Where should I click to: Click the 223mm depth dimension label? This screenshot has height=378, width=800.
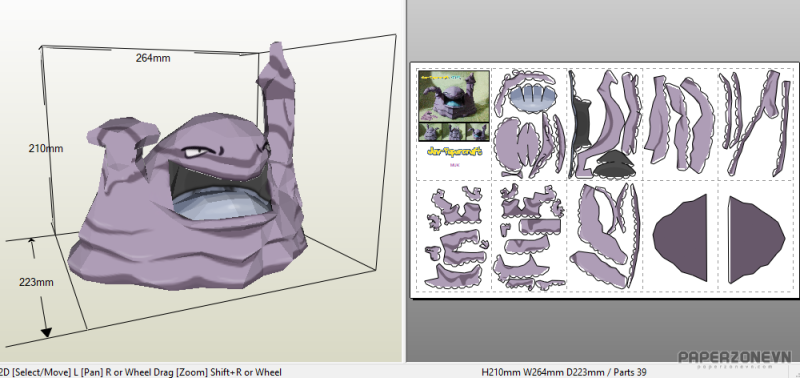(x=36, y=282)
